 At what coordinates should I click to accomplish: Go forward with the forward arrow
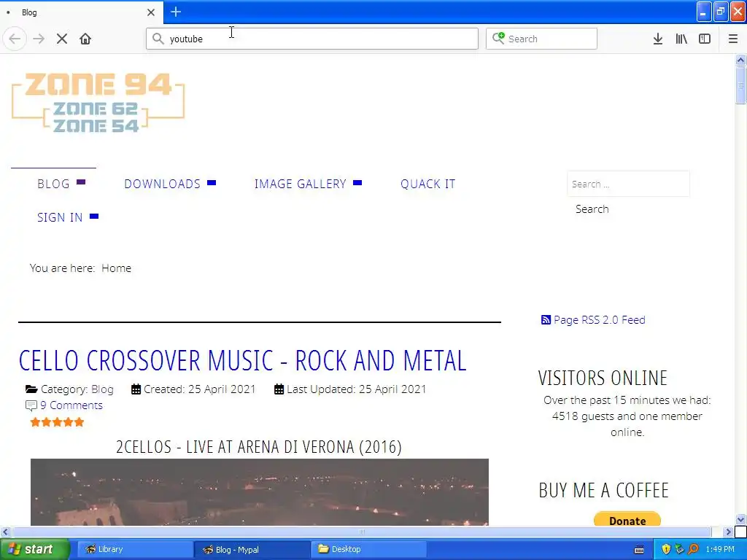tap(39, 39)
